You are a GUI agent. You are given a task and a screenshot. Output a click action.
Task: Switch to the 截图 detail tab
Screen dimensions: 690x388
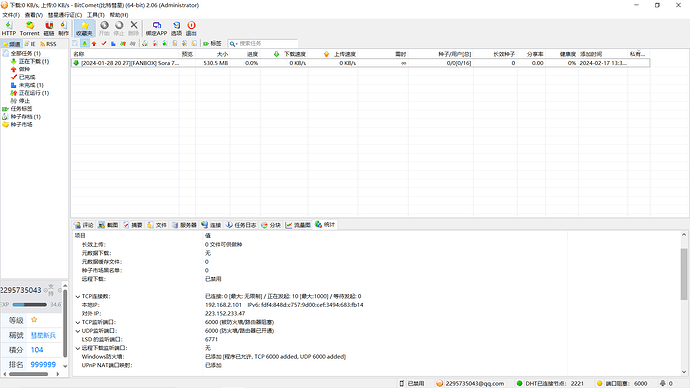[x=108, y=225]
